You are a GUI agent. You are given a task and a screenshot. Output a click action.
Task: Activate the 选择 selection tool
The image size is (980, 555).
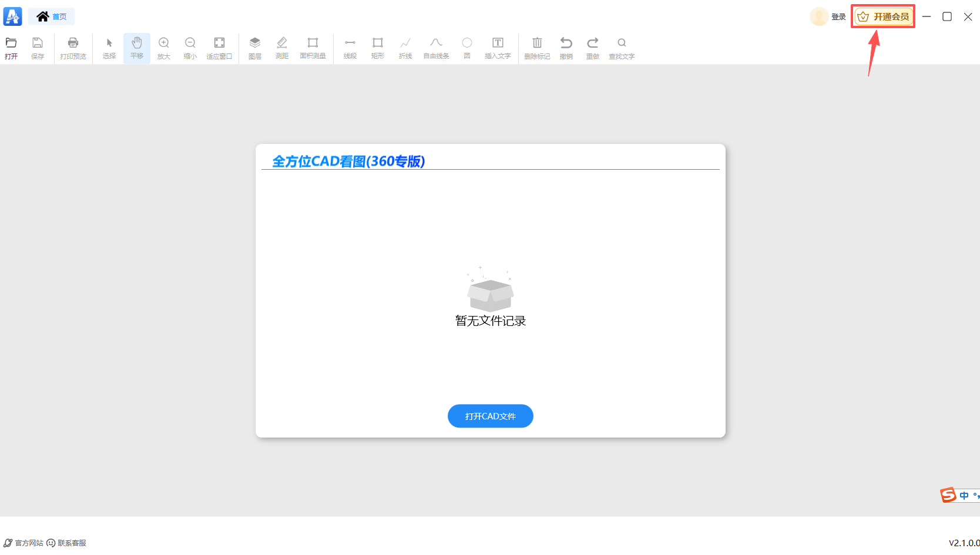109,48
